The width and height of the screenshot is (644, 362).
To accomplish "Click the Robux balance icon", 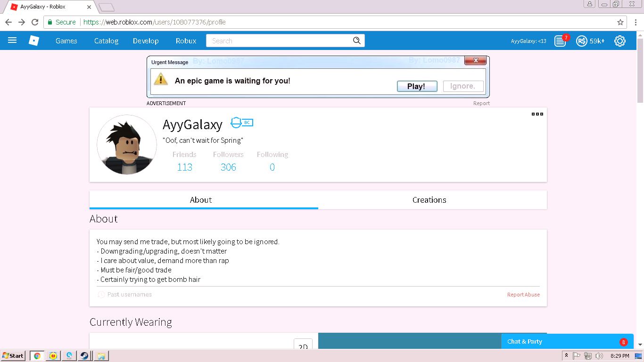I will pos(582,41).
